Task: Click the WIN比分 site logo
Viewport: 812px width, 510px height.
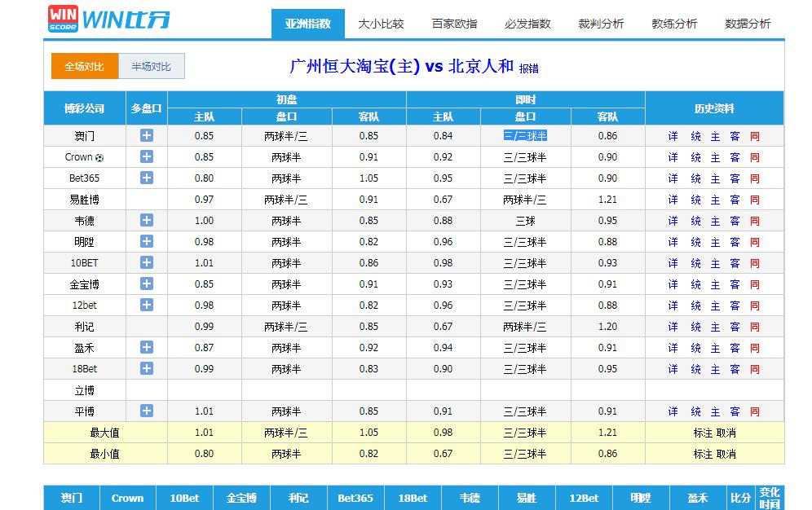Action: [108, 19]
